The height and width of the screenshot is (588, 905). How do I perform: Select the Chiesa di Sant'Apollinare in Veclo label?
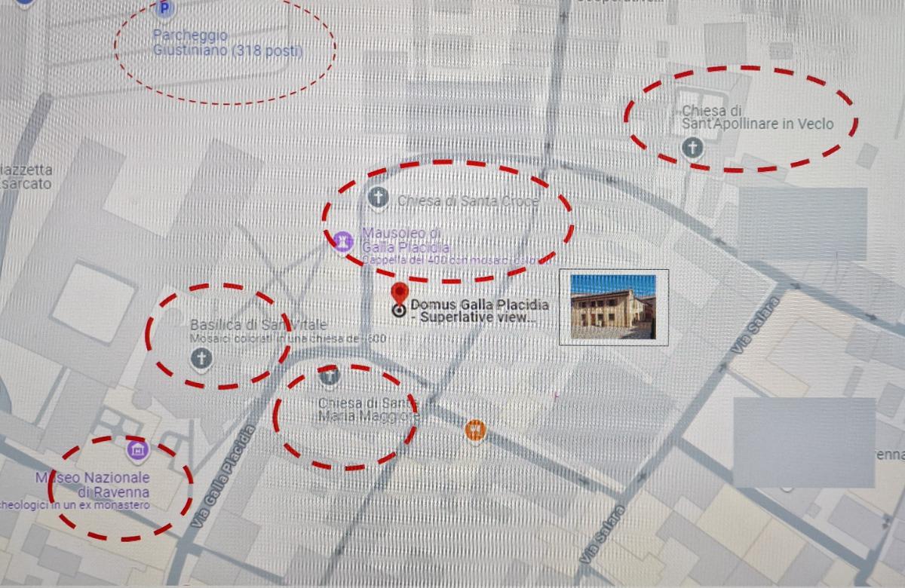click(x=758, y=118)
